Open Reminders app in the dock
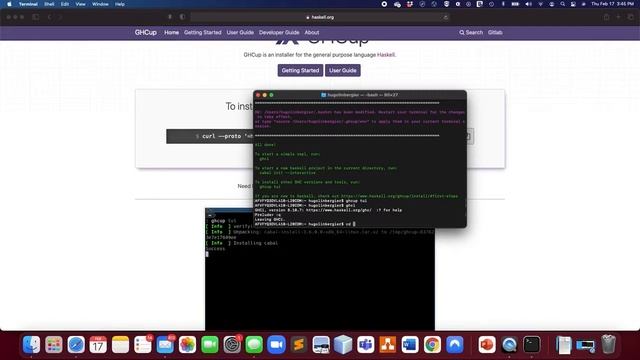 click(x=143, y=345)
